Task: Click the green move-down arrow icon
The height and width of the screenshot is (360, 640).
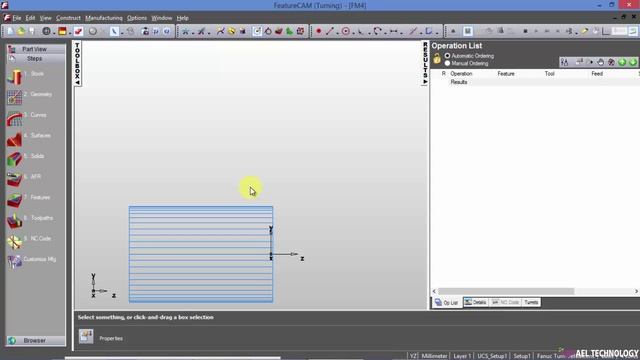Action: pyautogui.click(x=633, y=62)
